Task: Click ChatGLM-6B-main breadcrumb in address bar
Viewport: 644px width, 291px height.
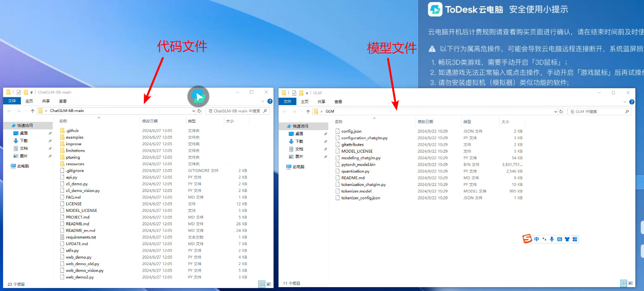Action: (x=67, y=111)
